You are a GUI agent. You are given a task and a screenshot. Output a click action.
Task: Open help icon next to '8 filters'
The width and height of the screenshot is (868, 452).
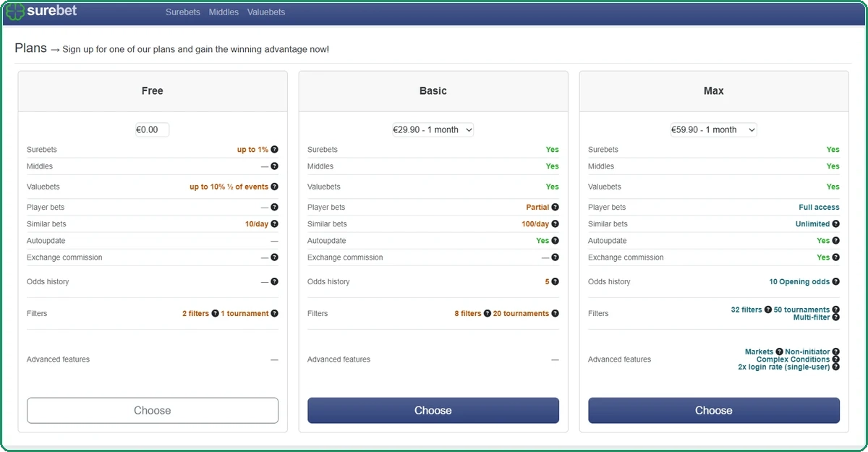coord(488,314)
